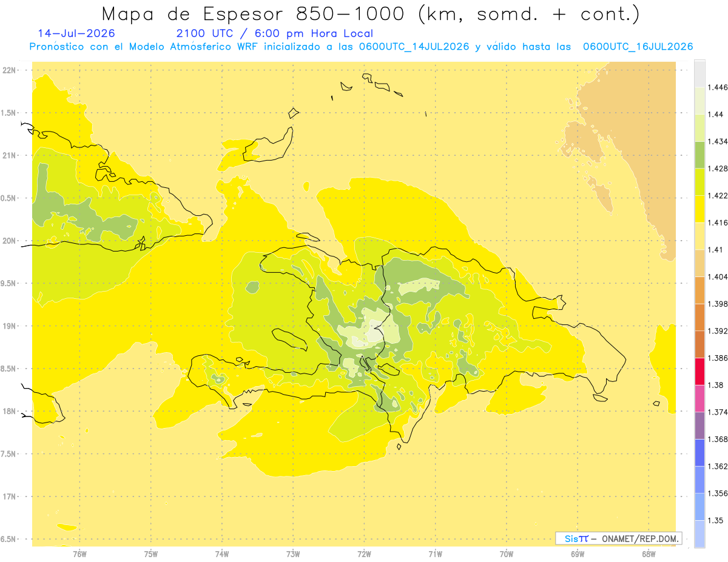This screenshot has width=728, height=562.
Task: Click the legend value "1.428"
Action: point(718,169)
